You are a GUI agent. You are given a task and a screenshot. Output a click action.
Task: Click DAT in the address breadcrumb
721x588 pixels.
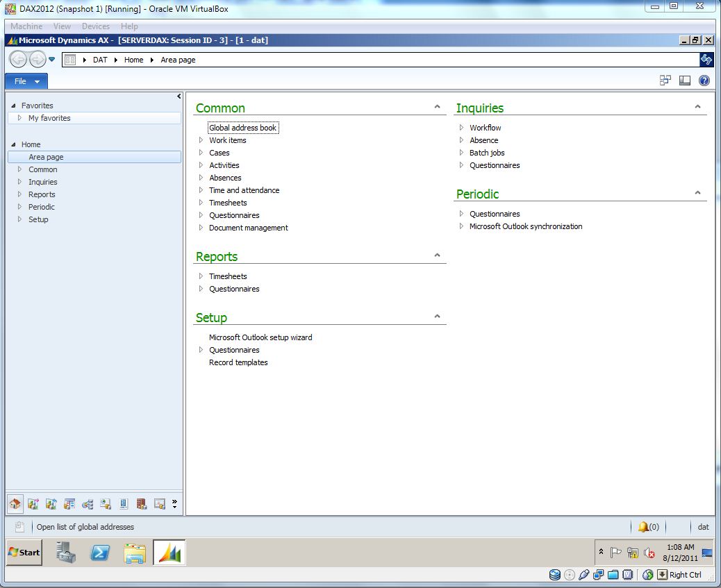click(x=100, y=60)
